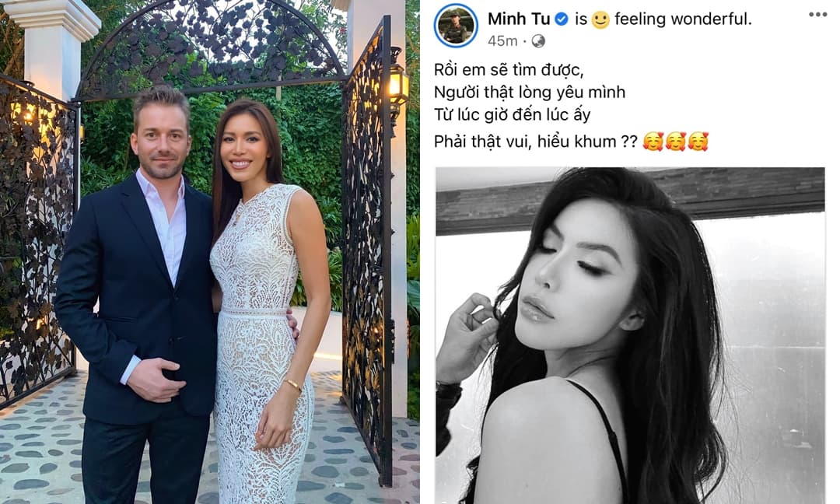
Task: Click the word 'is' after Minh Tu's name
Action: pos(581,19)
